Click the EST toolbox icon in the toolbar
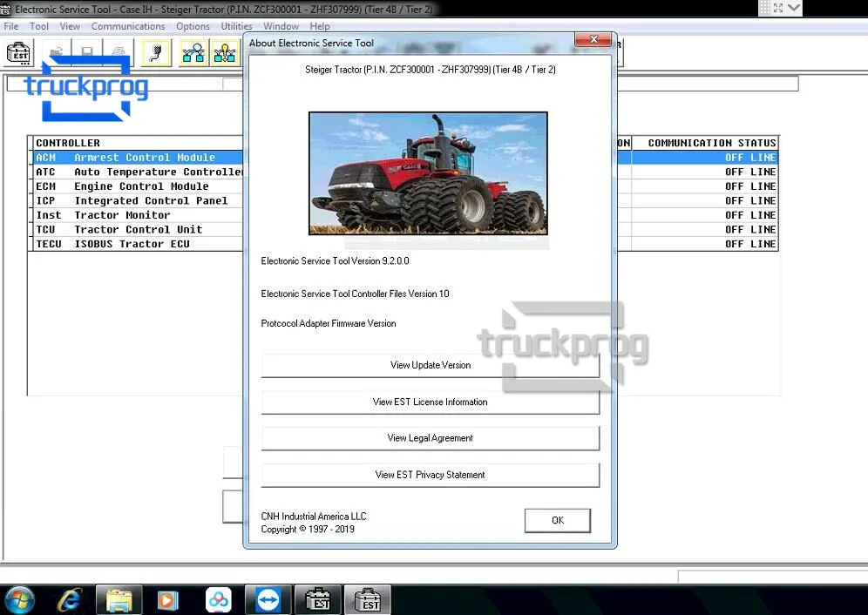Screen dimensions: 868x615 point(18,53)
